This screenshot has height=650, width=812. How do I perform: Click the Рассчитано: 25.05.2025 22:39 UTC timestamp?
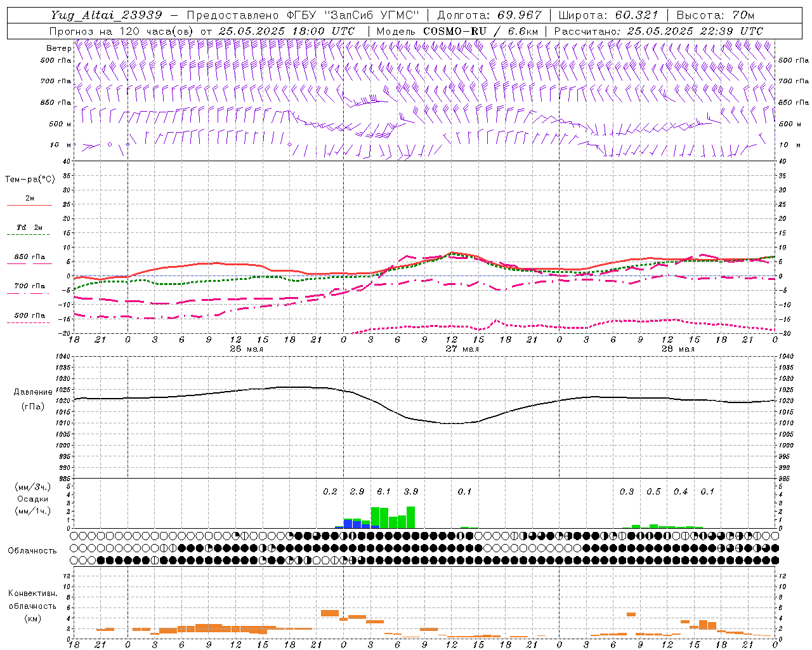pos(658,31)
